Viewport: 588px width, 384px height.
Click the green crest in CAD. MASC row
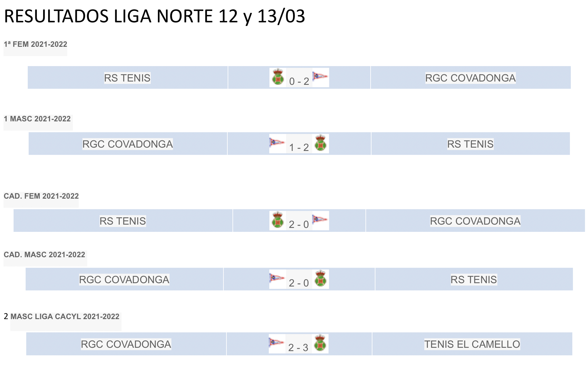[320, 279]
